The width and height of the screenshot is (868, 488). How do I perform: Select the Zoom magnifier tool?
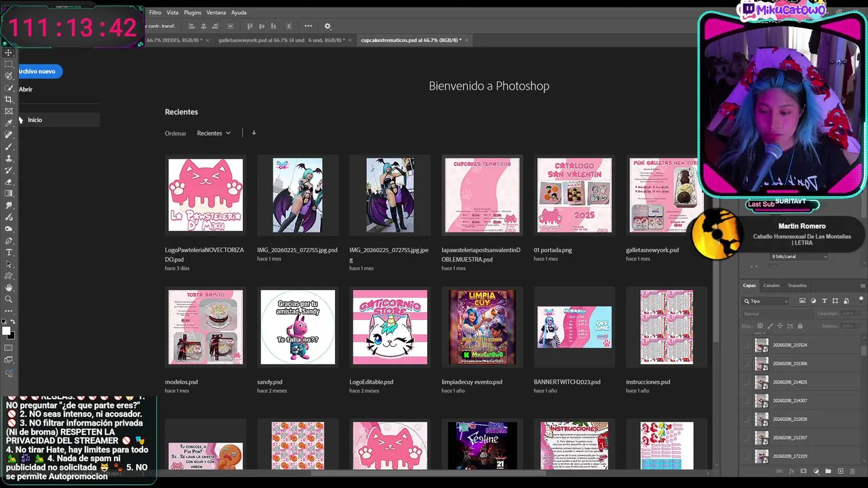click(9, 299)
